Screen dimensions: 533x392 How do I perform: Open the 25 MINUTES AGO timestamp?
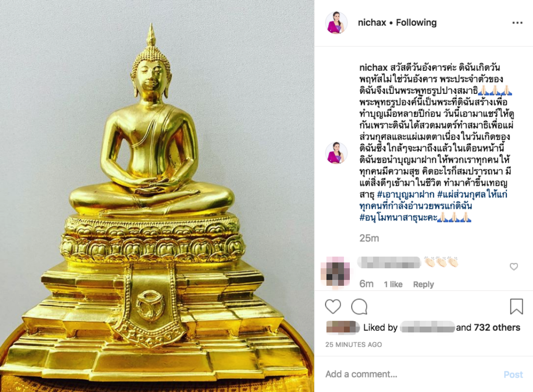point(354,345)
